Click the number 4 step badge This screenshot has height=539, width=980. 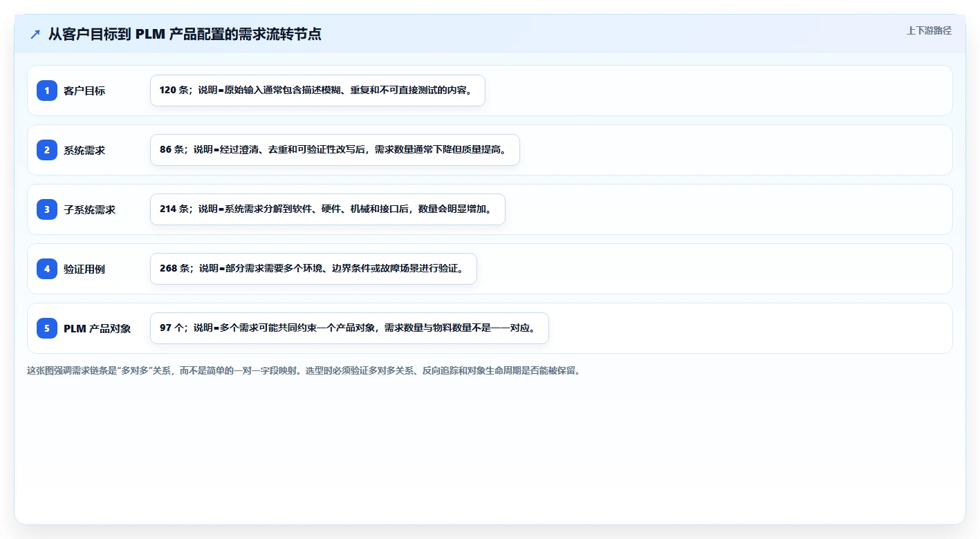(x=47, y=269)
